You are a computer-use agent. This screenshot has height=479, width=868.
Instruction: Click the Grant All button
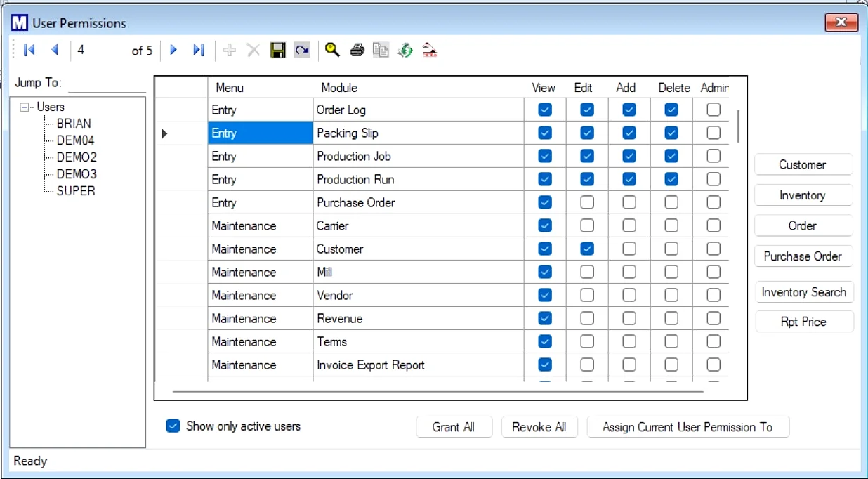tap(454, 426)
